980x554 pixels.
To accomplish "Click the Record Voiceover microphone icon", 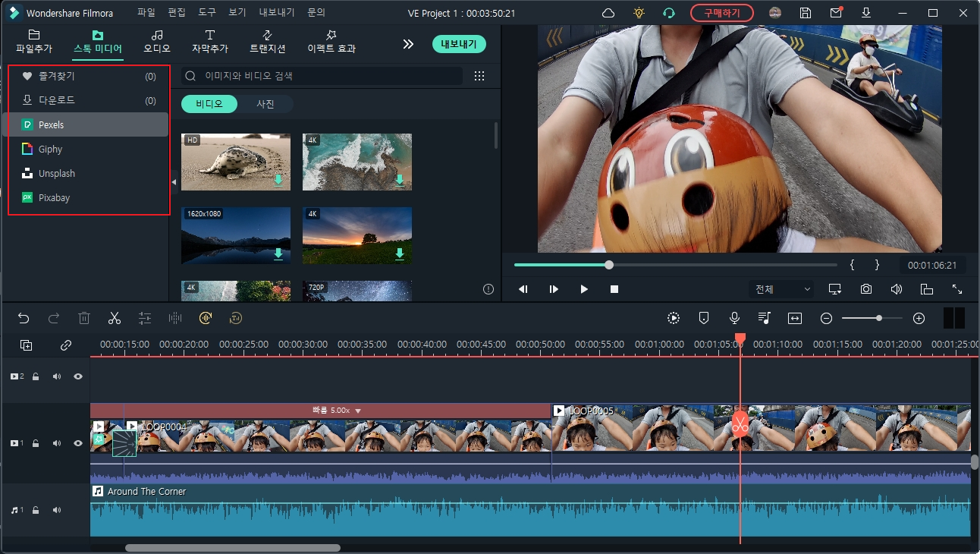I will 734,318.
